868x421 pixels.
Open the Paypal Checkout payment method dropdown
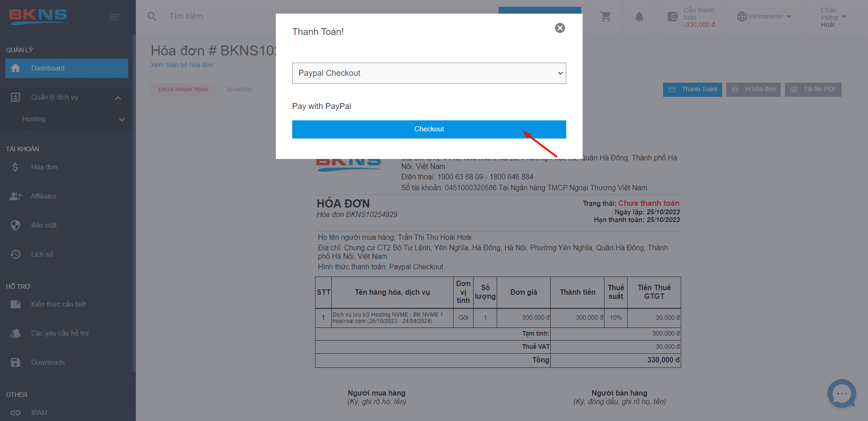pos(429,73)
